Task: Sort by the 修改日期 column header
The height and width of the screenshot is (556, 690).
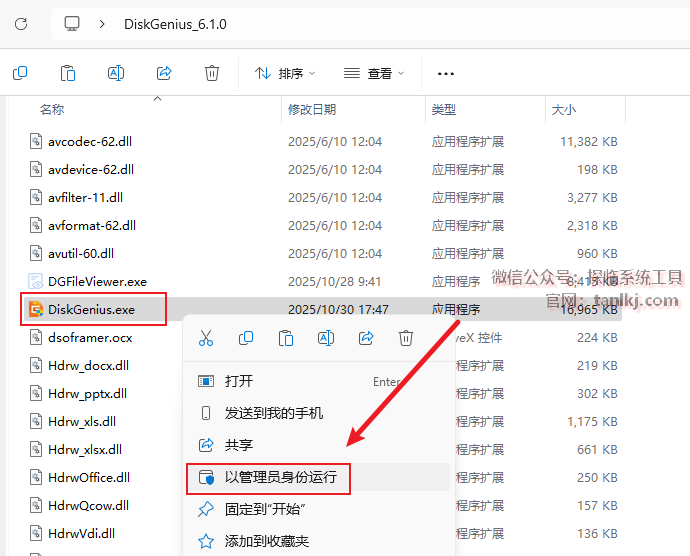Action: point(312,109)
